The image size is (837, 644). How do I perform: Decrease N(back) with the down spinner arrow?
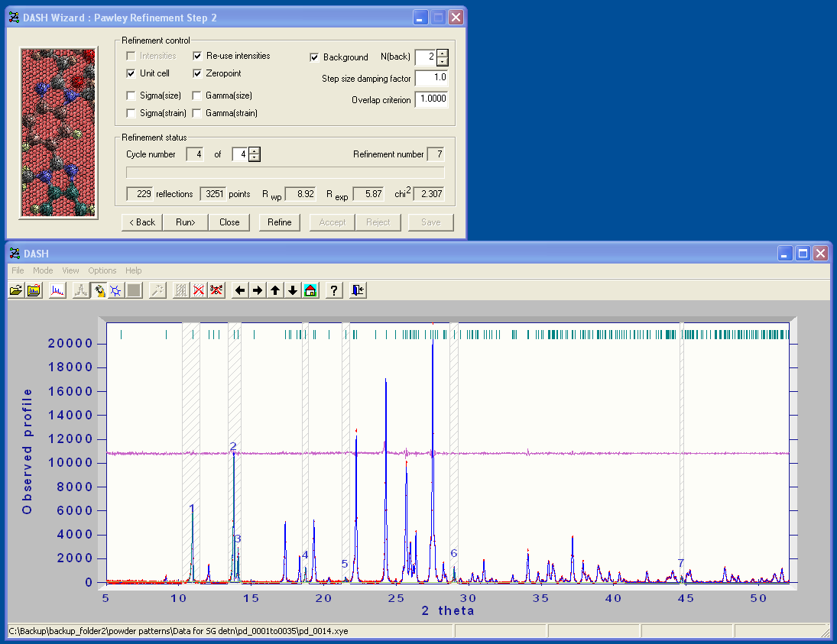(443, 61)
